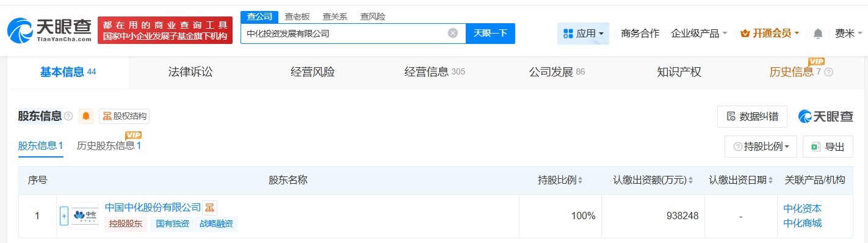868x243 pixels.
Task: Switch to the 查公司 search tab
Action: [x=259, y=16]
